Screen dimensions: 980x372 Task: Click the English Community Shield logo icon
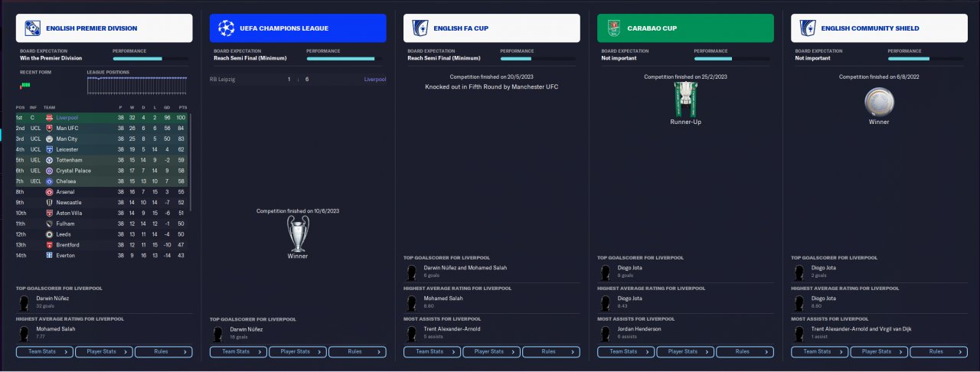(807, 28)
